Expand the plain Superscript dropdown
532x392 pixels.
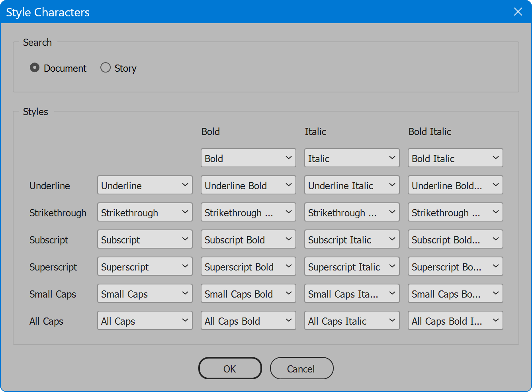tap(145, 267)
